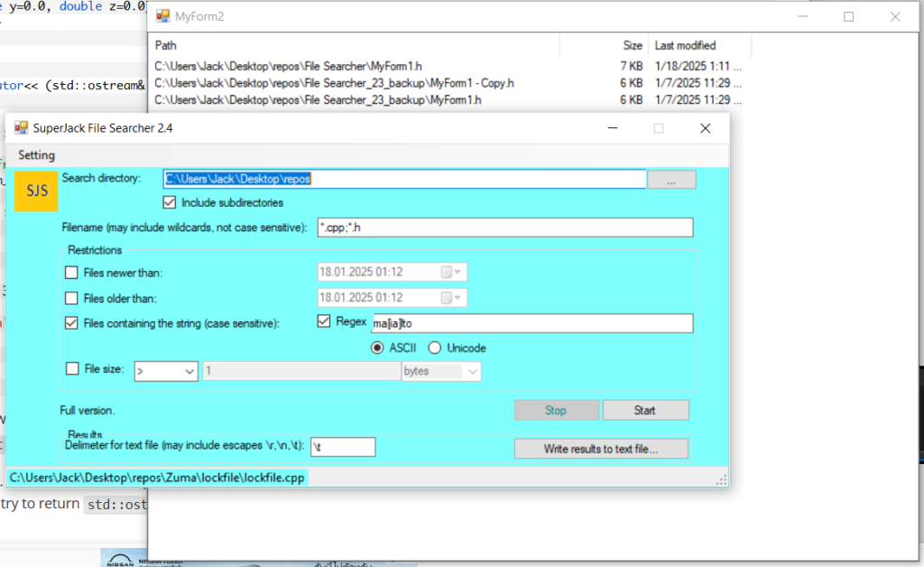This screenshot has height=567, width=924.
Task: Toggle Files containing the string checkbox
Action: pyautogui.click(x=72, y=322)
